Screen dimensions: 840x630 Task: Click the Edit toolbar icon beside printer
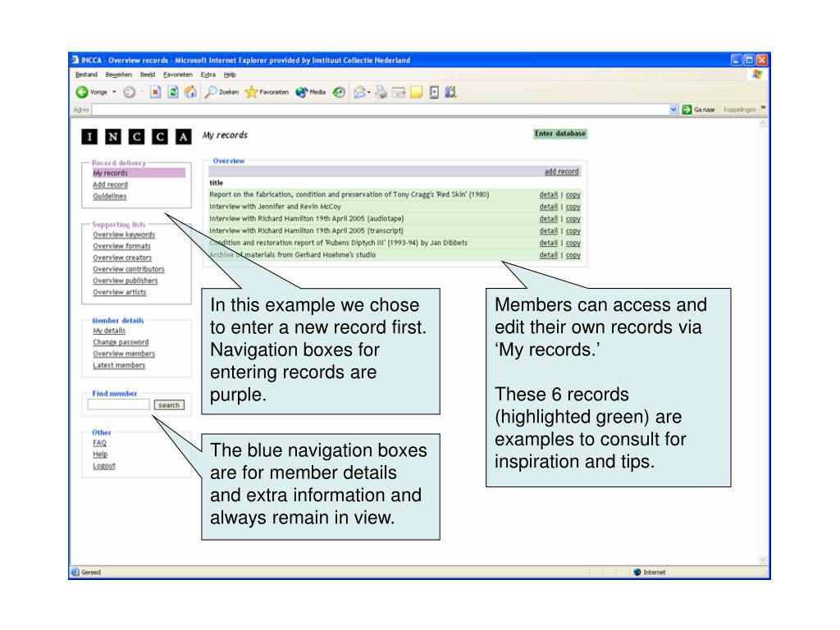[399, 93]
